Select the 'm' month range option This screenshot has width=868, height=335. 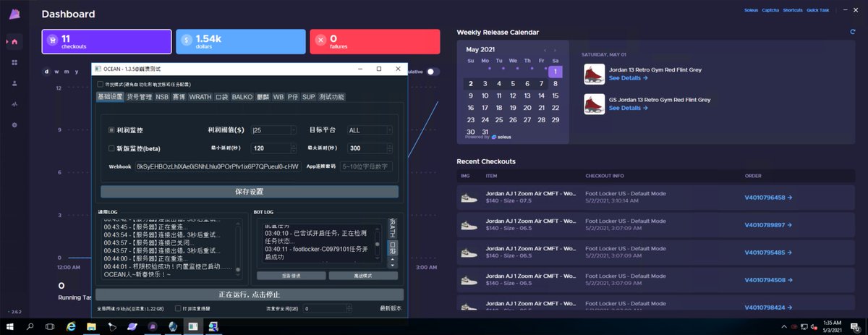[x=67, y=72]
